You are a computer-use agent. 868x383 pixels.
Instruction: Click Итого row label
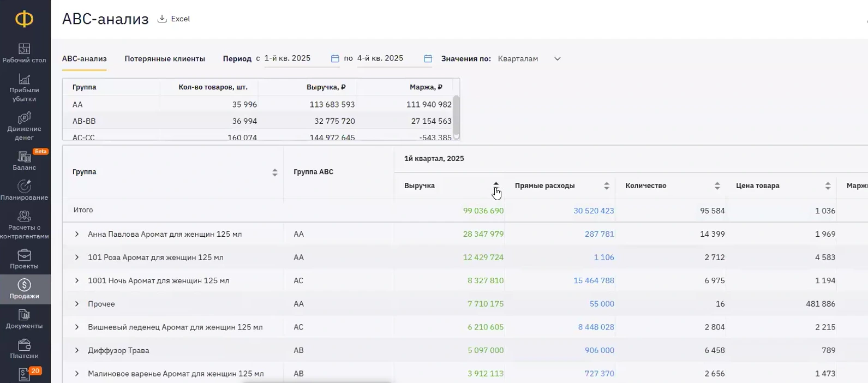(83, 210)
